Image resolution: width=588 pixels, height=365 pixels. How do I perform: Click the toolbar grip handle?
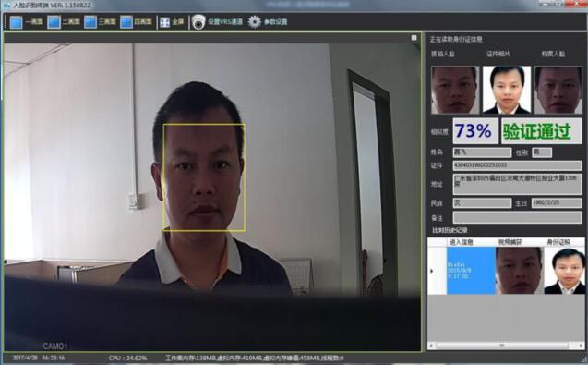click(x=5, y=22)
